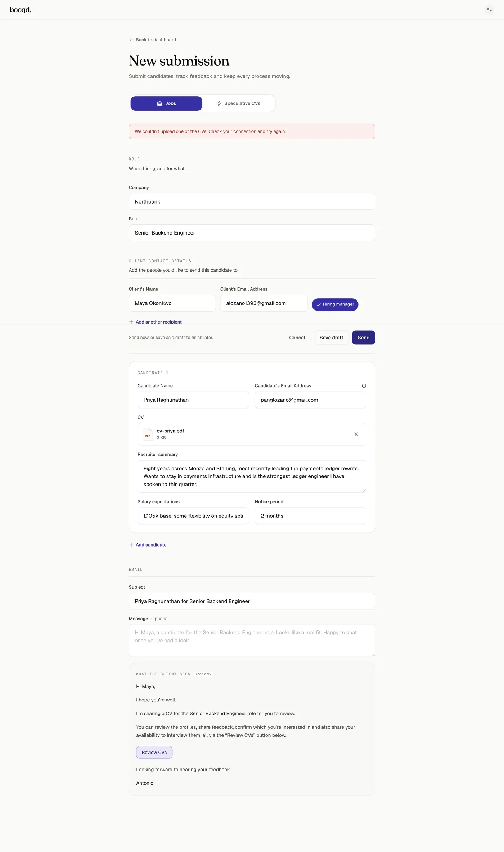504x852 pixels.
Task: Save the submission as a draft
Action: coord(331,338)
